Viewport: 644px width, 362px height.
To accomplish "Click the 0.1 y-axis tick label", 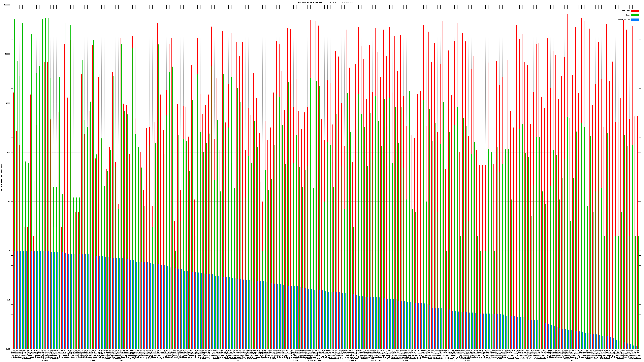I will tap(8, 300).
